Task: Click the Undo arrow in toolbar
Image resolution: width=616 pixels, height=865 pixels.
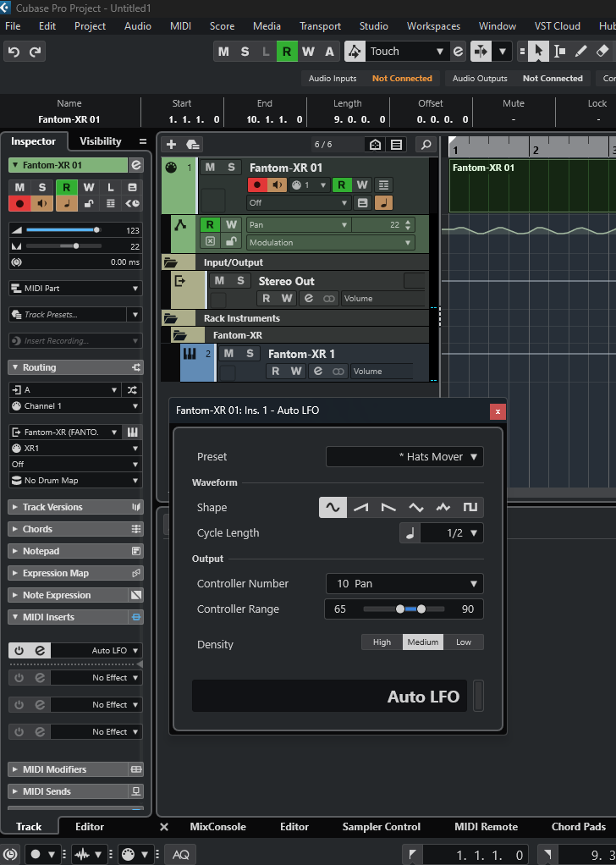Action: point(14,52)
